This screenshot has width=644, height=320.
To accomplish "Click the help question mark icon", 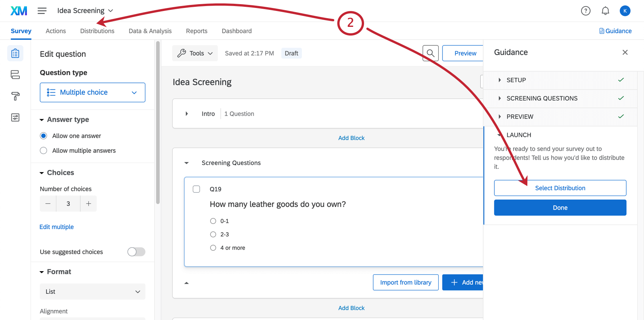I will click(x=586, y=11).
